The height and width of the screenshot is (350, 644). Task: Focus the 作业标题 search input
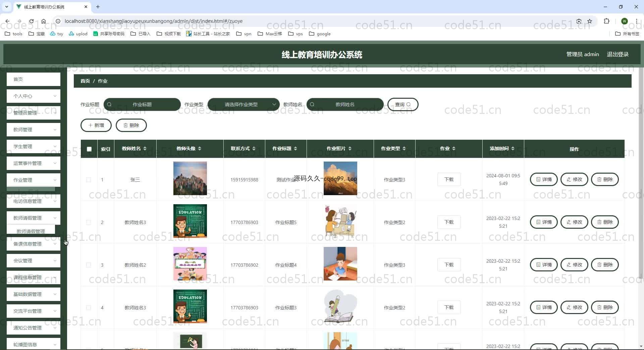click(x=142, y=104)
